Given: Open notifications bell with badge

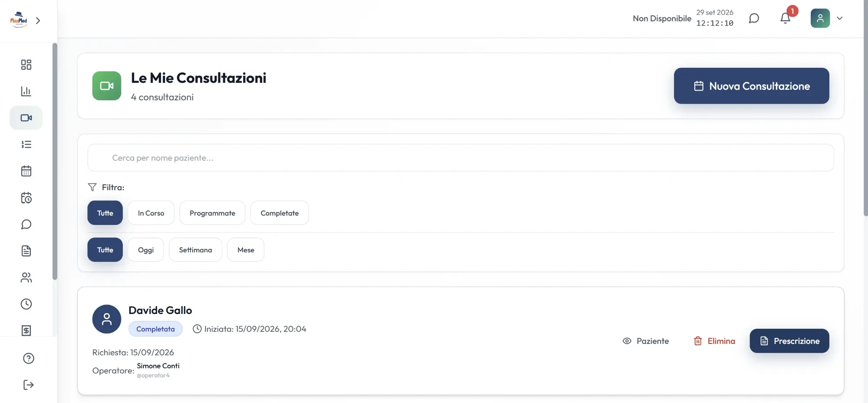Looking at the screenshot, I should point(786,18).
